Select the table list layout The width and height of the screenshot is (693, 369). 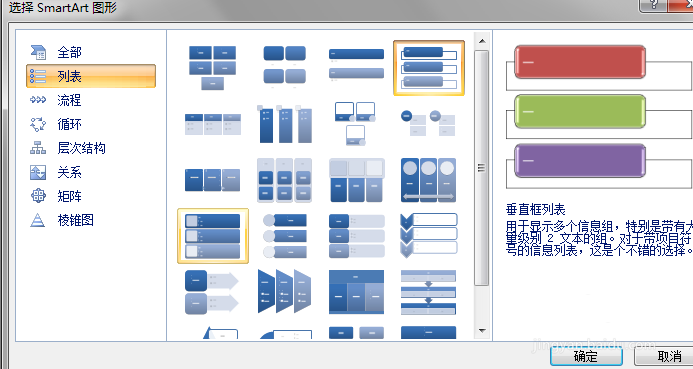pos(356,292)
